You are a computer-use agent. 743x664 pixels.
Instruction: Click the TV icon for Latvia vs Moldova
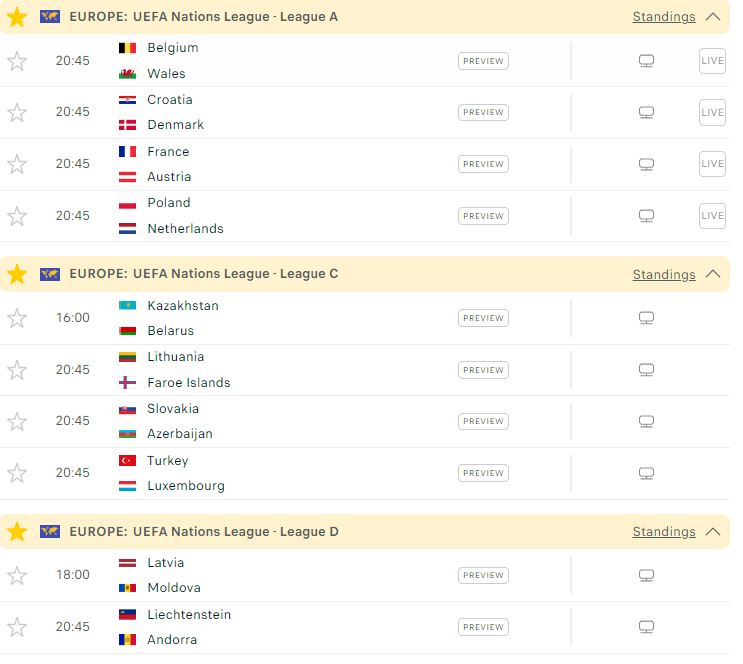[646, 575]
